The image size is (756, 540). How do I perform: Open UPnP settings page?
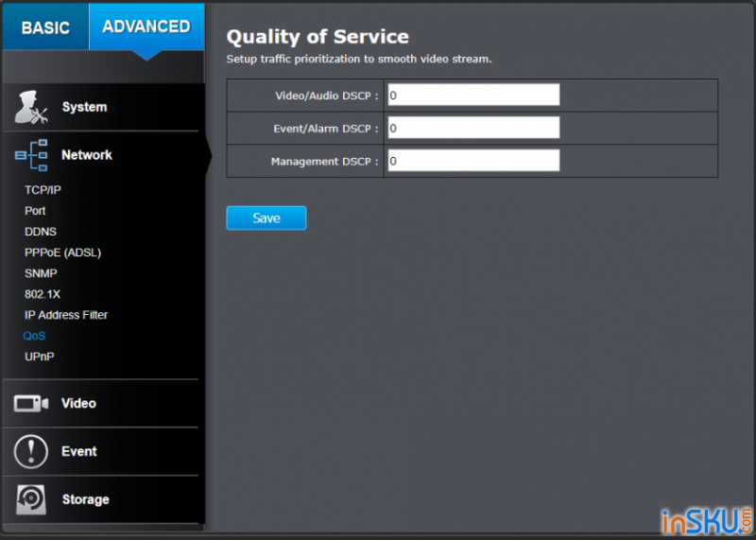pyautogui.click(x=40, y=357)
